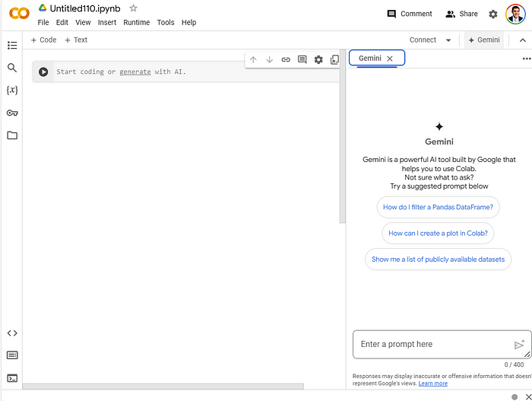Run the code cell
Image resolution: width=532 pixels, height=401 pixels.
[43, 72]
